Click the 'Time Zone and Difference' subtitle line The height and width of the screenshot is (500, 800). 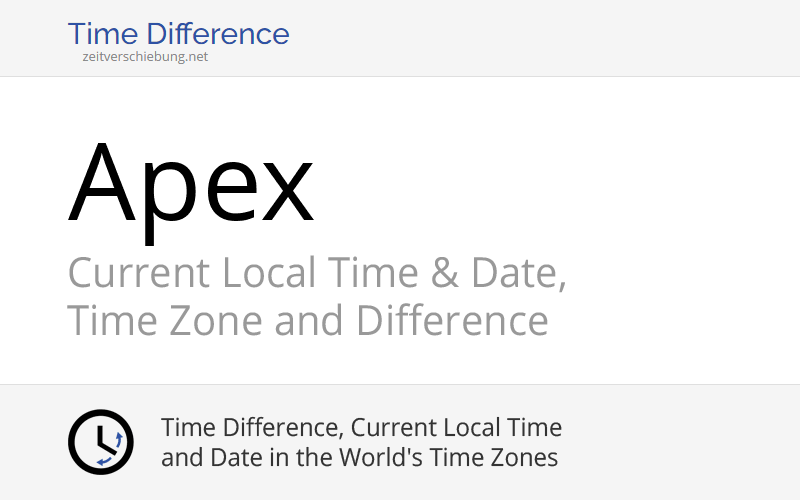click(x=308, y=320)
